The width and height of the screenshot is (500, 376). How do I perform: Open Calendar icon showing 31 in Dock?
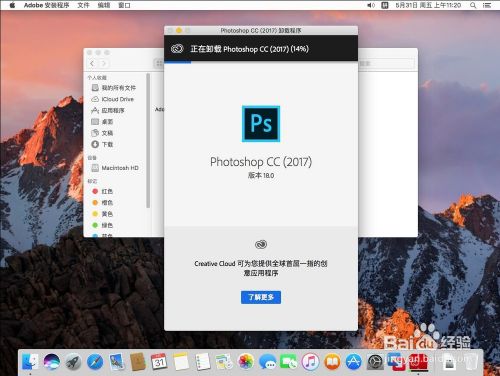159,362
